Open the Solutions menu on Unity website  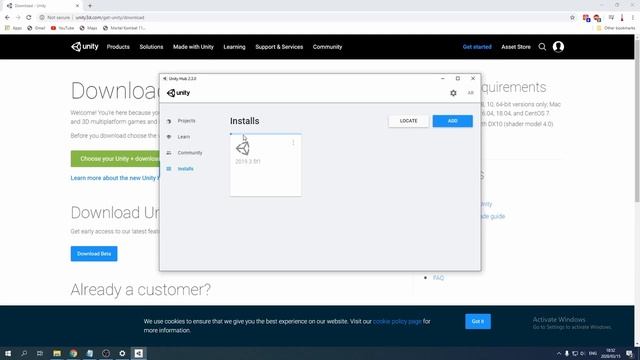tap(151, 47)
